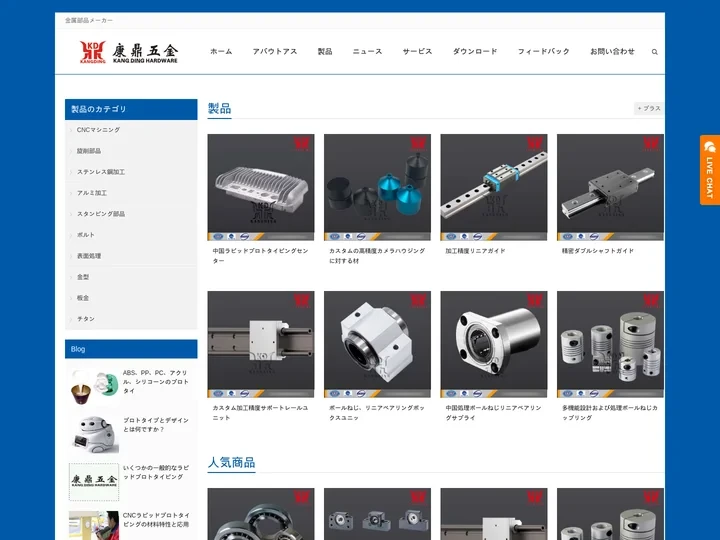
Task: Select スタンピング部品 category
Action: pos(101,214)
